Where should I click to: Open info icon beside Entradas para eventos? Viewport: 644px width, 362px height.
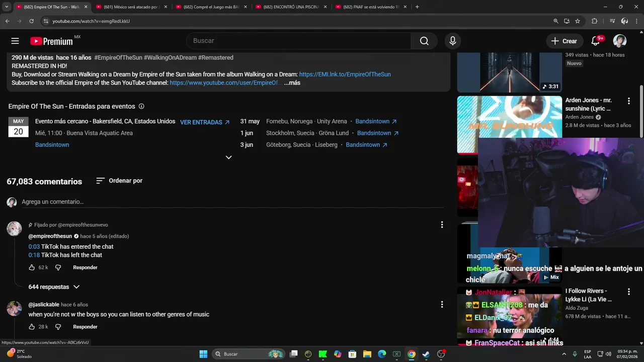coord(141,107)
